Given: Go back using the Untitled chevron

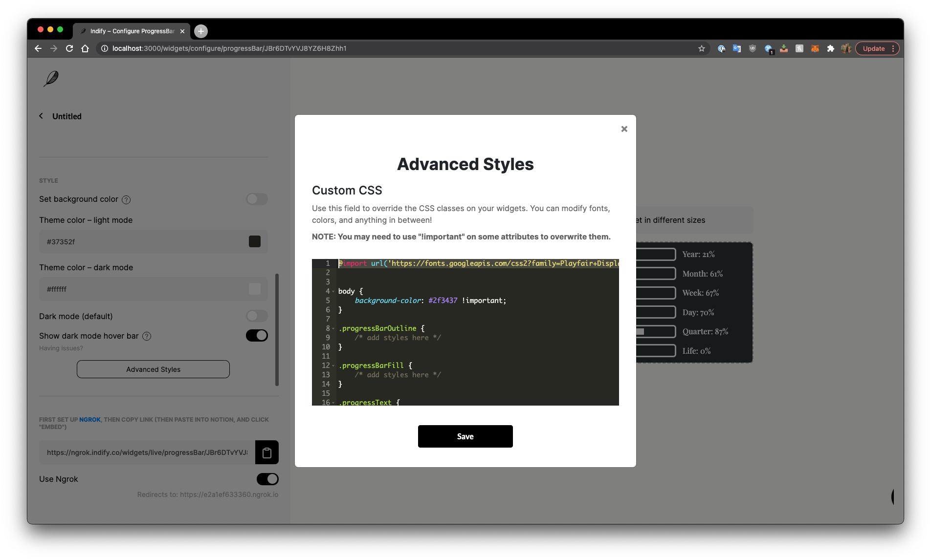Looking at the screenshot, I should [42, 116].
